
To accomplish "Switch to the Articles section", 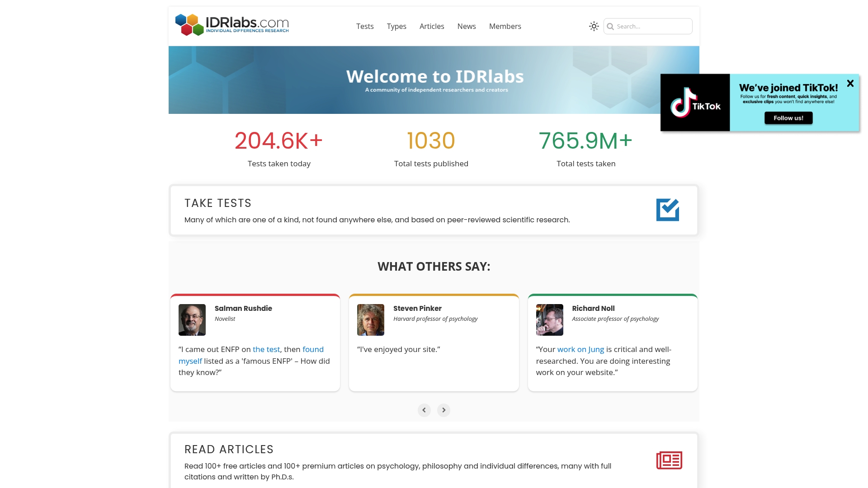I will 432,26.
